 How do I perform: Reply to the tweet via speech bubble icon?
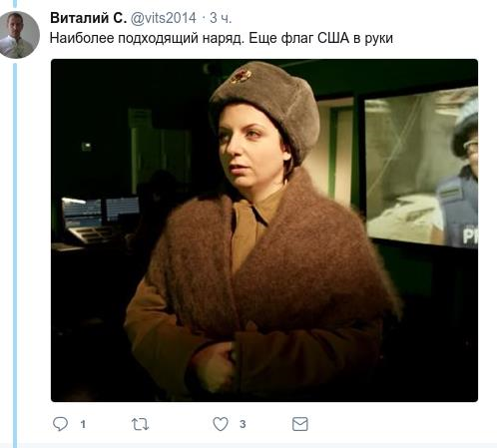point(60,424)
